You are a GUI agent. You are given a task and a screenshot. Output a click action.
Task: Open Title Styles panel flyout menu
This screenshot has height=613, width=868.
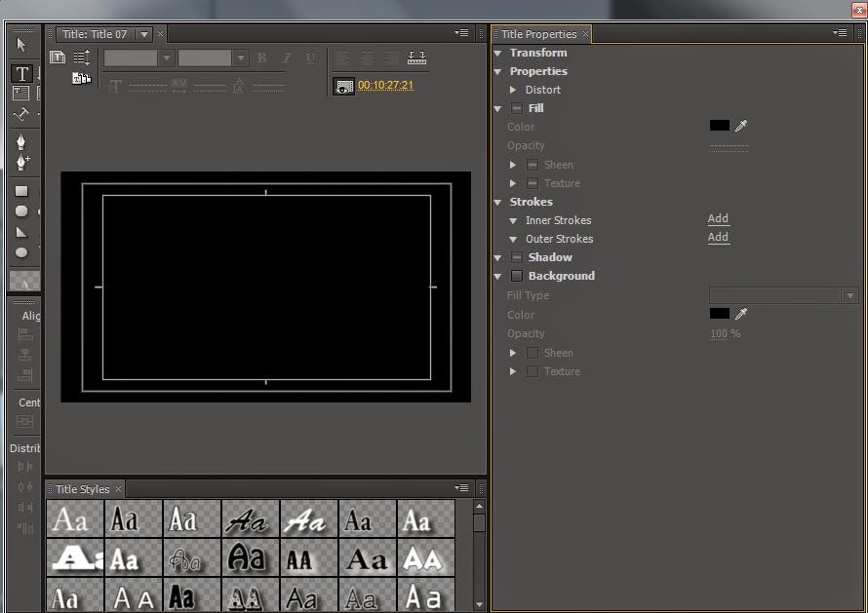coord(461,488)
